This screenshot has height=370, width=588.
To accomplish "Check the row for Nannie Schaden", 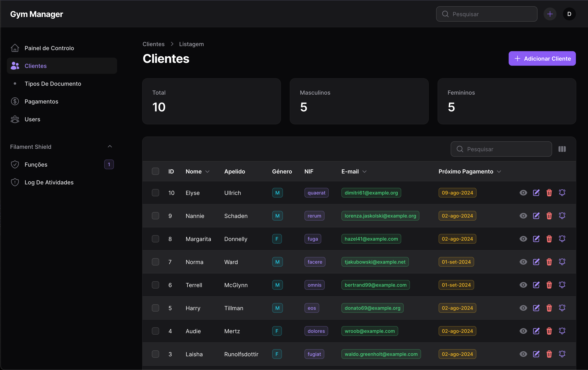I will click(x=155, y=216).
